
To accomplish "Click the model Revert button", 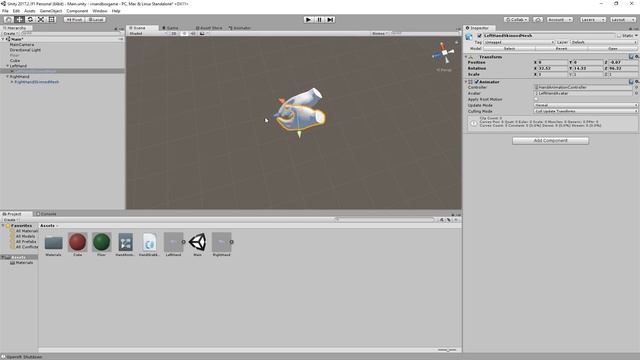I will pyautogui.click(x=561, y=49).
